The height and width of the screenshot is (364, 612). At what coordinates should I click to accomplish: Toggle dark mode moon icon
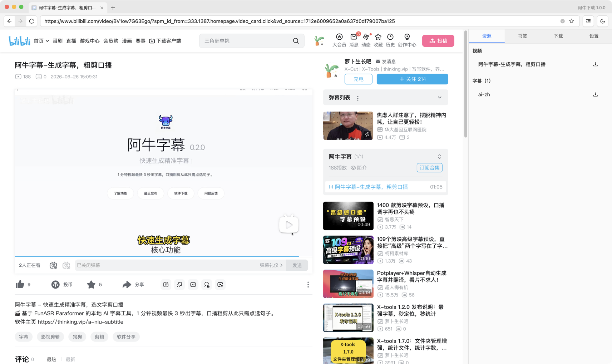[x=603, y=21]
